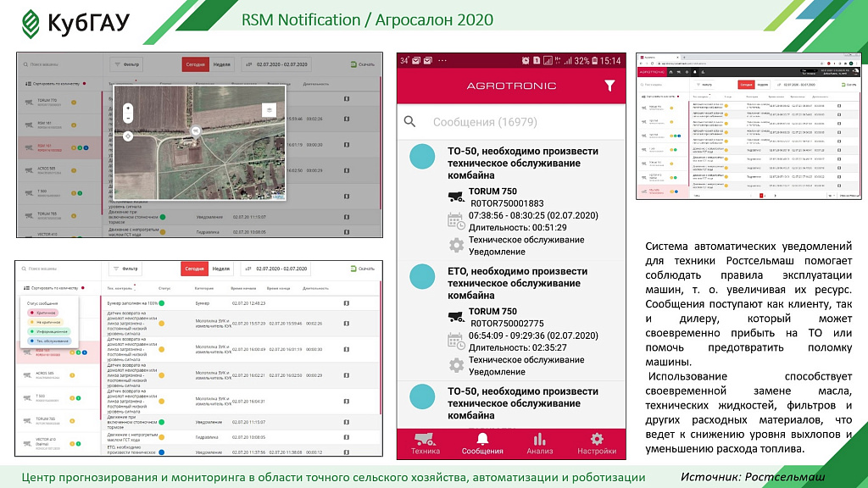Toggle Не критичное status filter chip
Viewport: 868px width, 488px height.
(44, 322)
